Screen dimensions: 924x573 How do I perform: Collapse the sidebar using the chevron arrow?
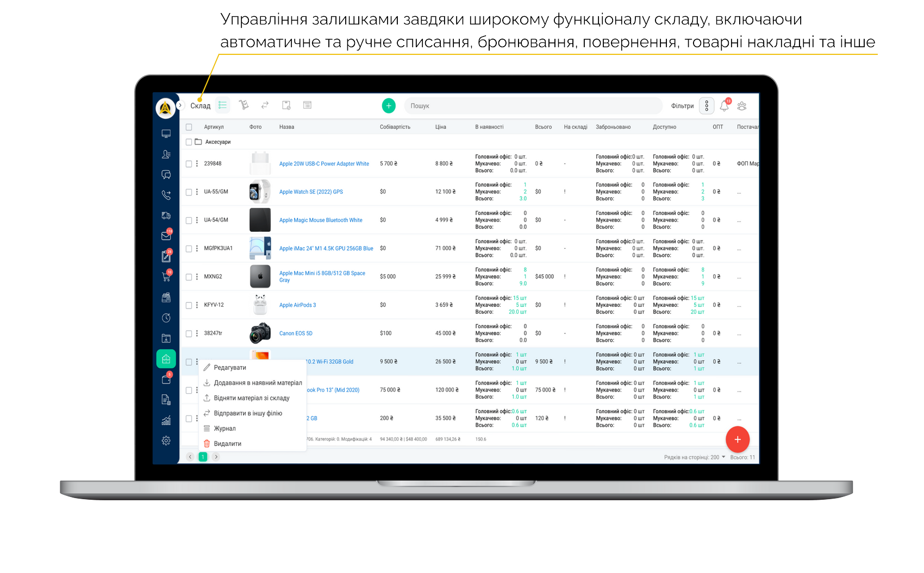[180, 105]
